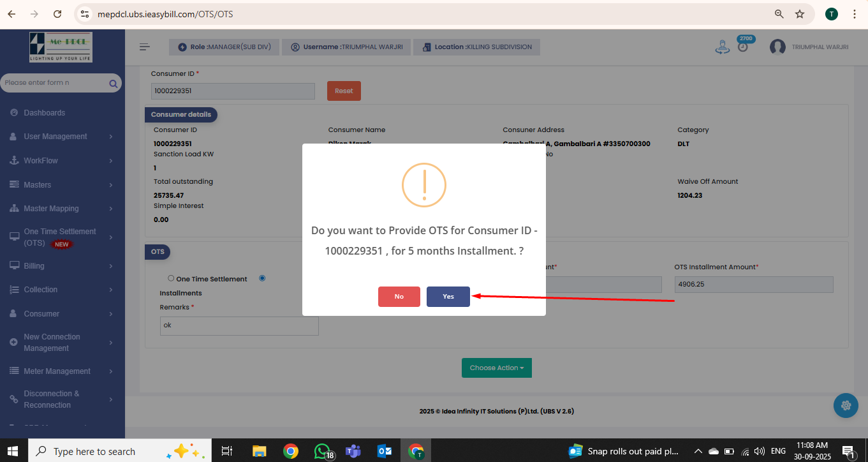Click the Disconnection & Reconnection link icon
This screenshot has height=462, width=868.
click(14, 399)
